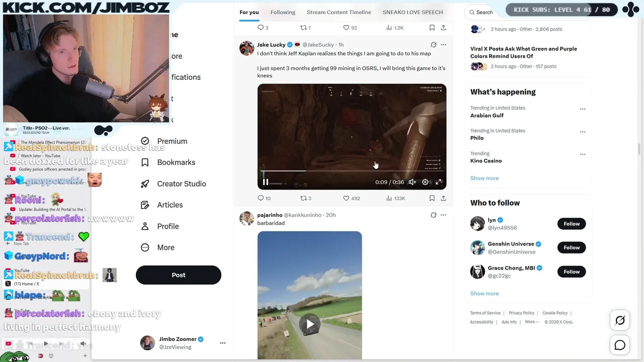Show more trends under What's happening
The width and height of the screenshot is (644, 362).
pos(485,178)
